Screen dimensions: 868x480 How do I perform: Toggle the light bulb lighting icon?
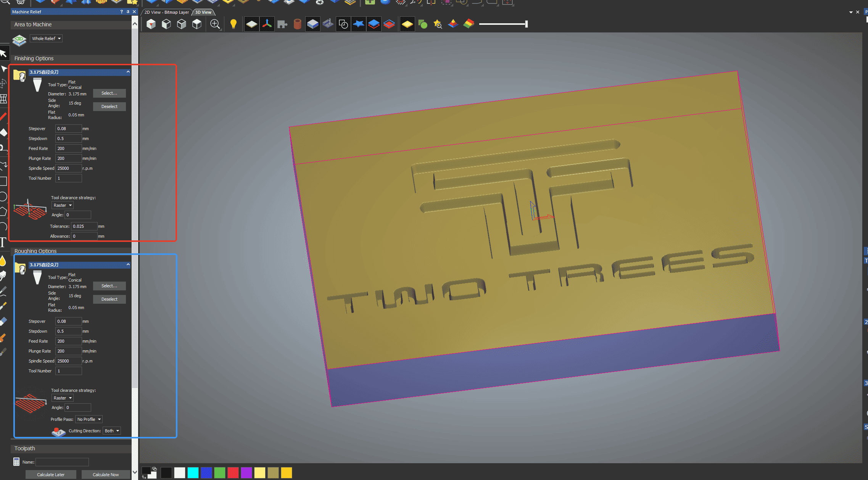[x=234, y=24]
